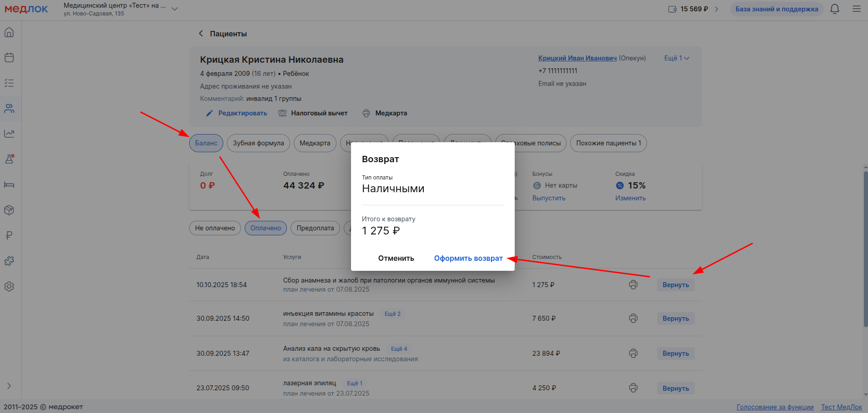Screen dimensions: 868x413
Task: Select the 'Не оплачено' filter tab
Action: [x=215, y=228]
